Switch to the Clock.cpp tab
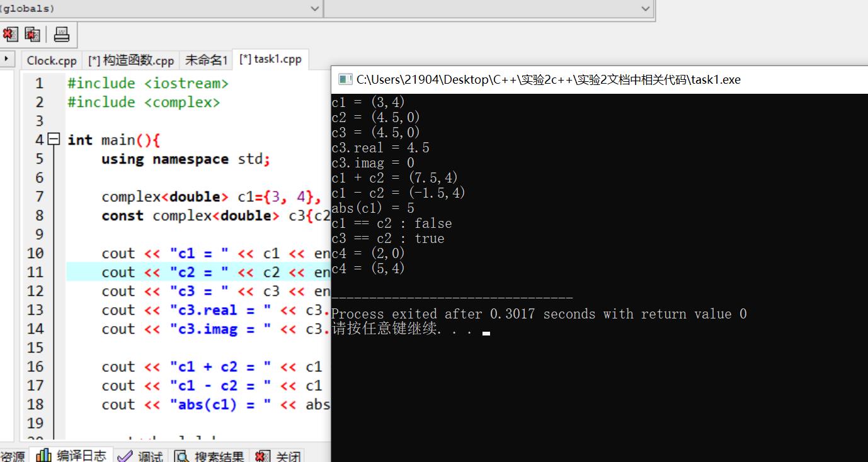The height and width of the screenshot is (462, 868). pyautogui.click(x=52, y=60)
